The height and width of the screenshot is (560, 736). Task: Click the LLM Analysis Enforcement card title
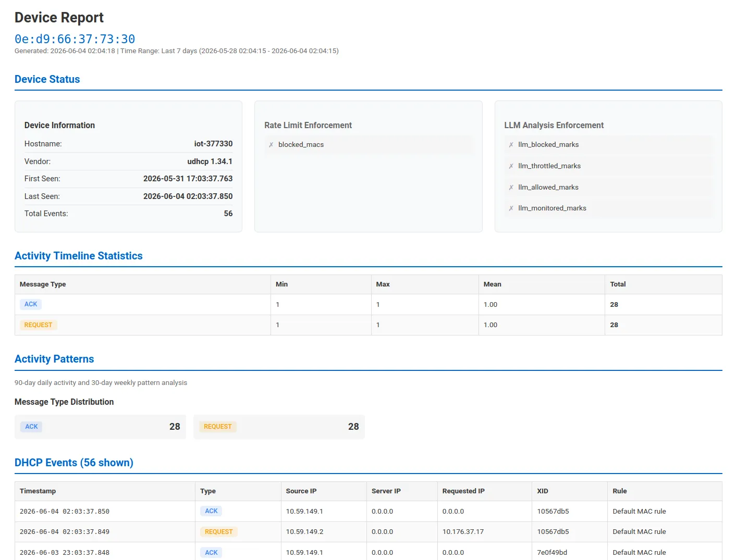[554, 126]
